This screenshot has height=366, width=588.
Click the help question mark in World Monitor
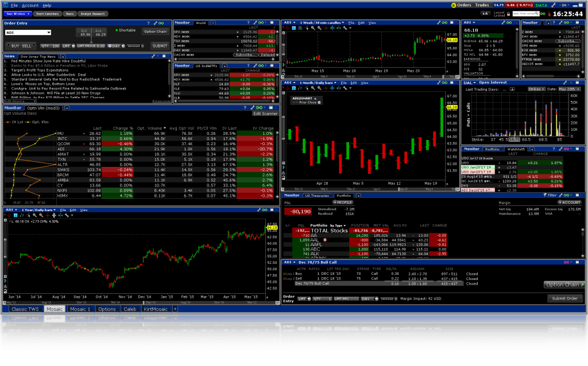pyautogui.click(x=249, y=23)
